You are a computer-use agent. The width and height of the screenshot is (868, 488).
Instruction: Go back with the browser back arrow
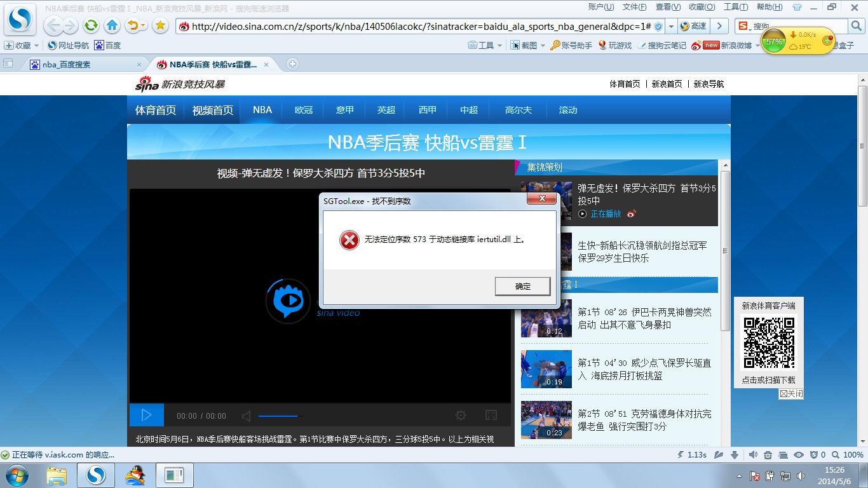[53, 26]
